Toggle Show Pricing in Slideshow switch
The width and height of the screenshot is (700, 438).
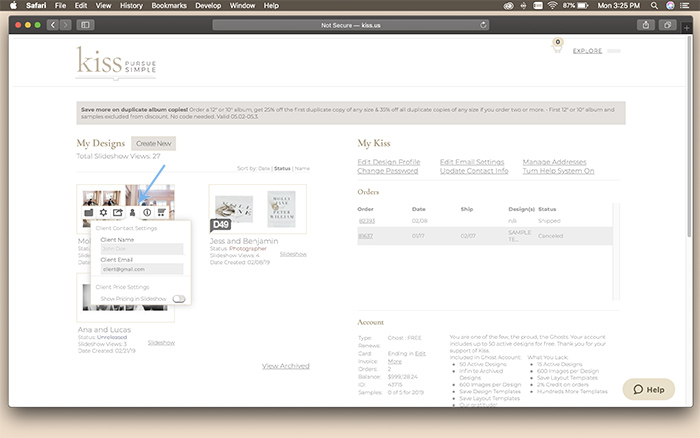(x=179, y=299)
